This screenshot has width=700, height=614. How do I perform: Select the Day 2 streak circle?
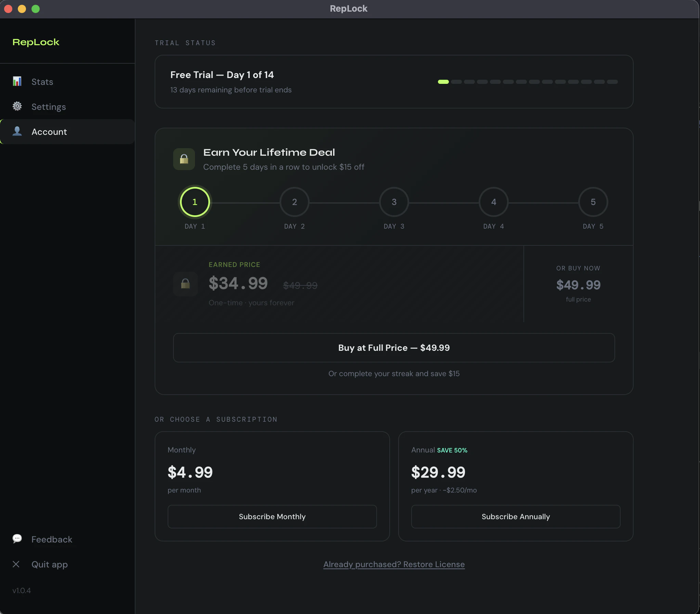pyautogui.click(x=295, y=202)
